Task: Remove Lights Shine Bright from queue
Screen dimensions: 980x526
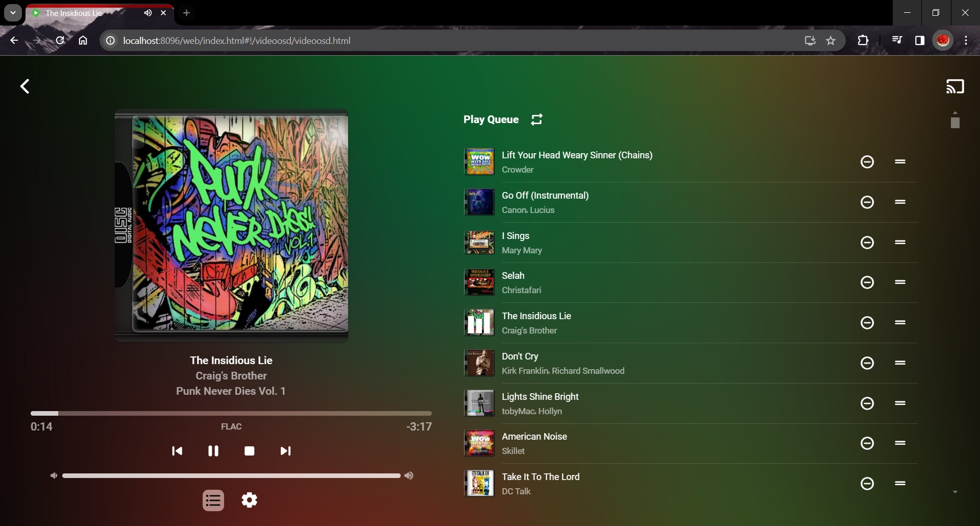Action: pyautogui.click(x=867, y=403)
